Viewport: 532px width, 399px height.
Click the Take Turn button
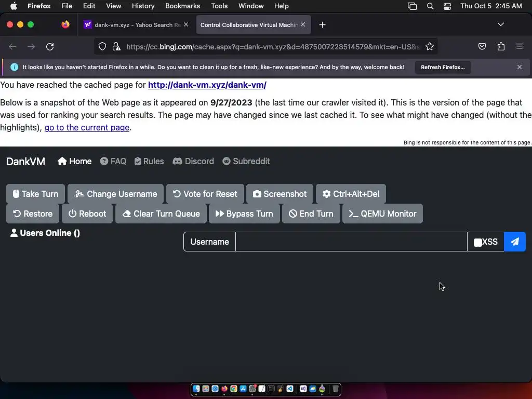(x=35, y=194)
